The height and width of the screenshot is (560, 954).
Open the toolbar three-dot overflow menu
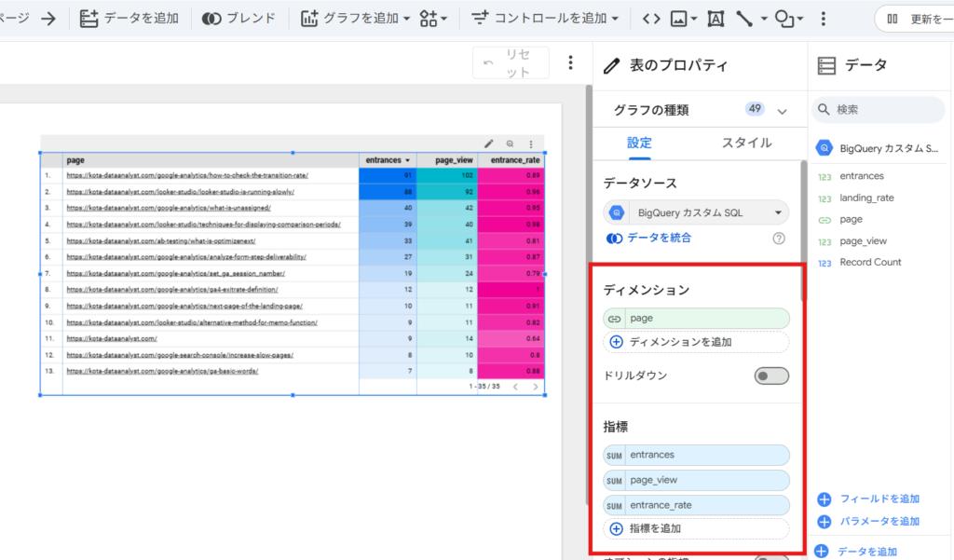[x=823, y=17]
